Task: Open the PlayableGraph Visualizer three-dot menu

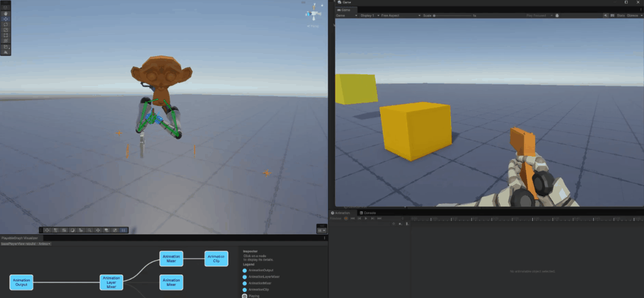Action: click(324, 238)
